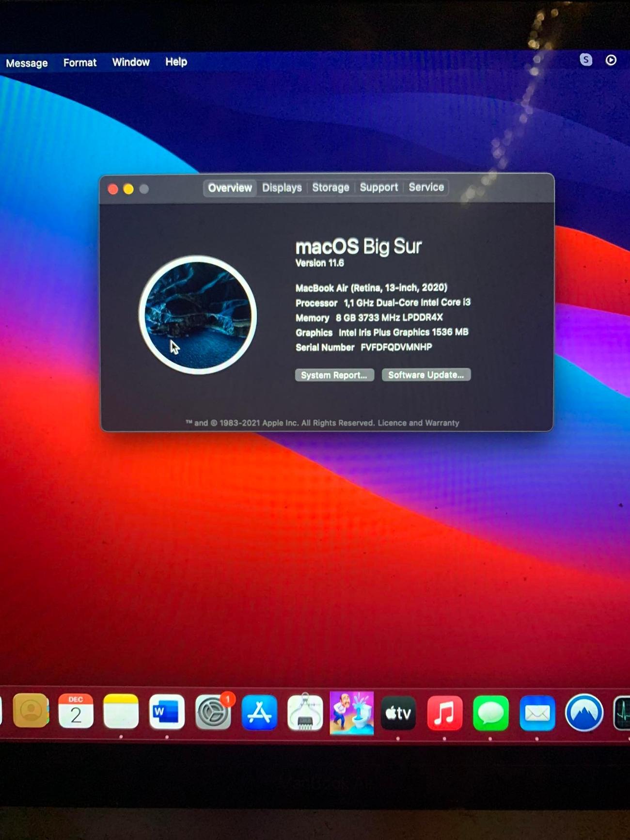This screenshot has height=840, width=630.
Task: Click the Version 11.6 text
Action: tap(320, 263)
